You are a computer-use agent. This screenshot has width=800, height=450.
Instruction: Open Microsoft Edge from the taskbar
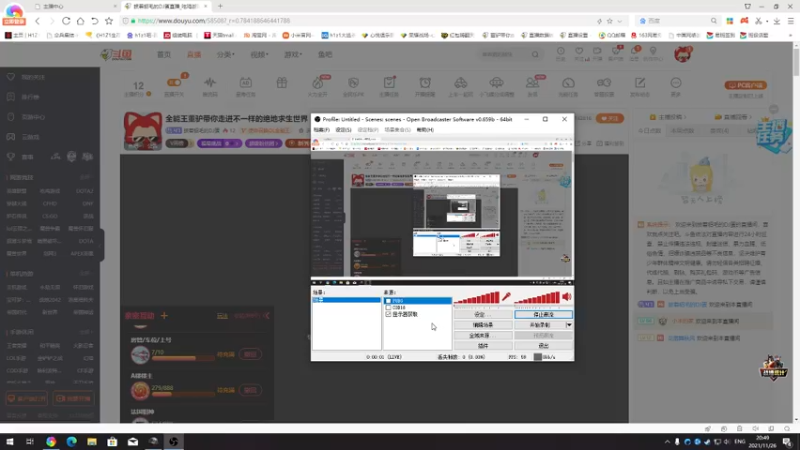click(x=71, y=441)
